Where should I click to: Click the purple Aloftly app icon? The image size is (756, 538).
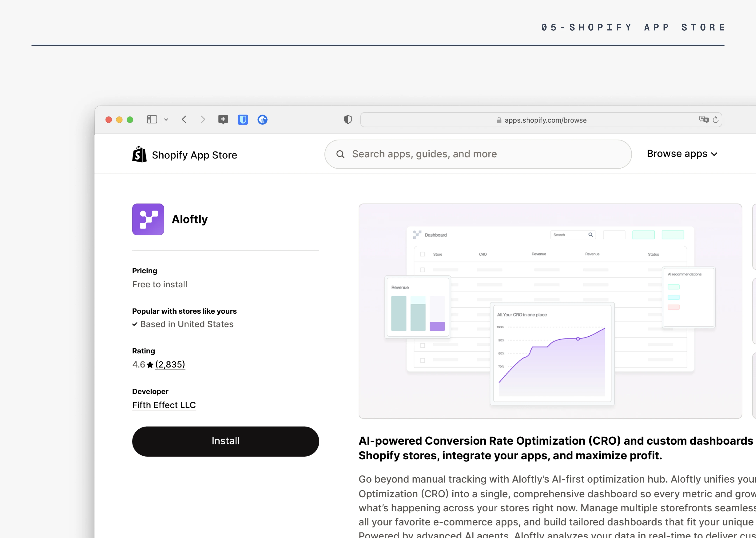point(148,219)
